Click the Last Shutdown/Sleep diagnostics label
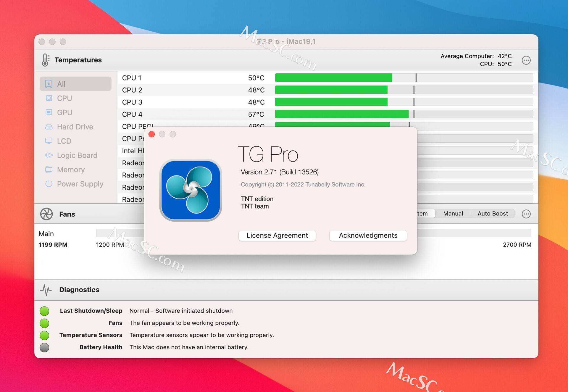This screenshot has width=568, height=392. coord(91,311)
